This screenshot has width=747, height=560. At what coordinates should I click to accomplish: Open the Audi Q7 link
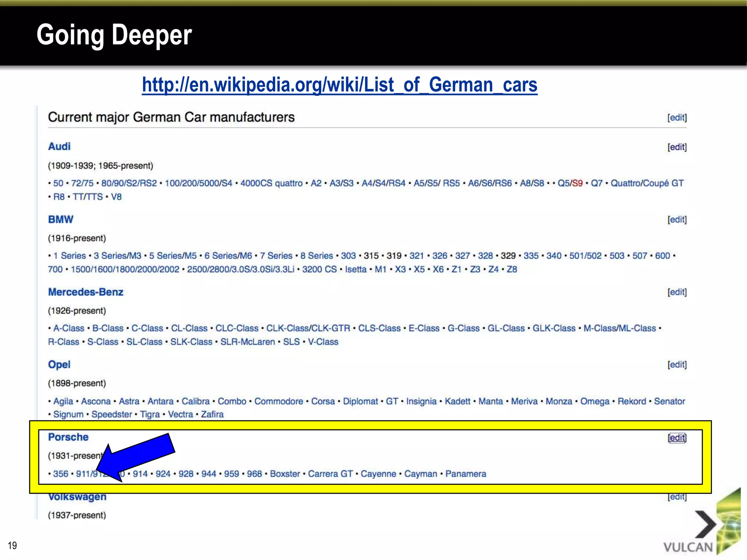click(597, 183)
